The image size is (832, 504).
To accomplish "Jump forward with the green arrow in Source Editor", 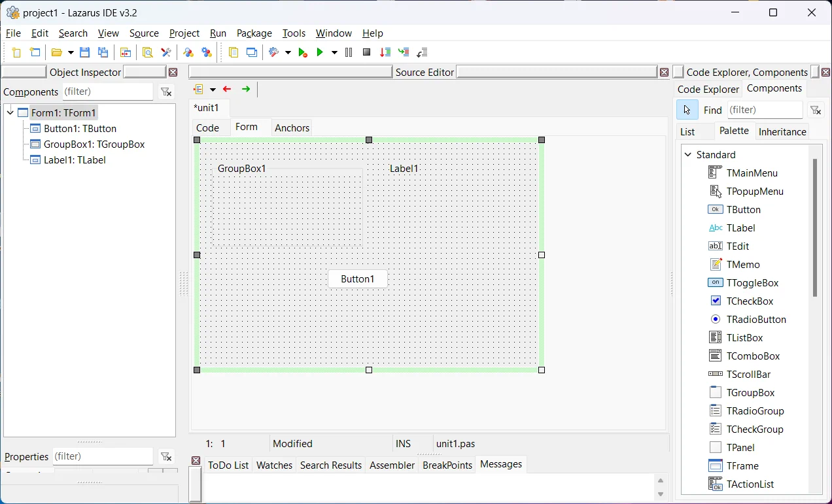I will coord(246,89).
